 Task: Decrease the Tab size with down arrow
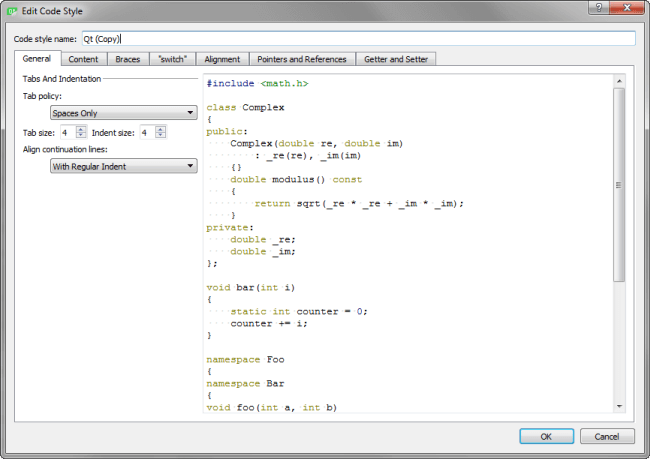tap(81, 136)
